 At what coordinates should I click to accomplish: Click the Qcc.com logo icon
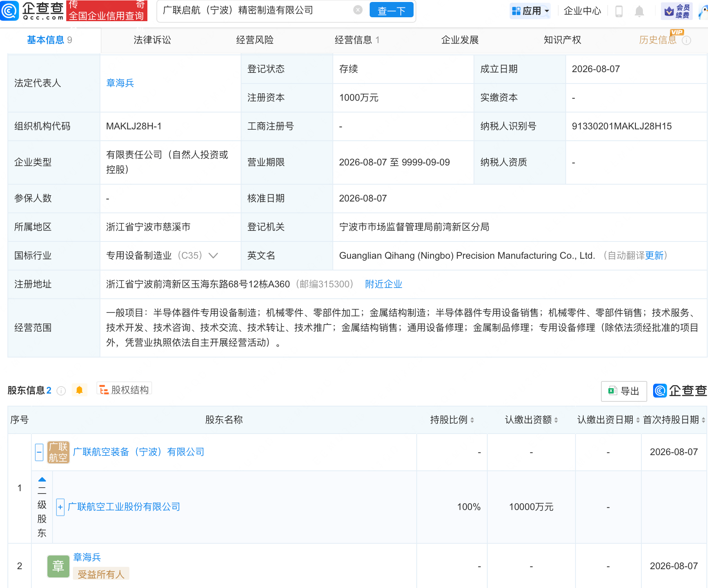[9, 11]
